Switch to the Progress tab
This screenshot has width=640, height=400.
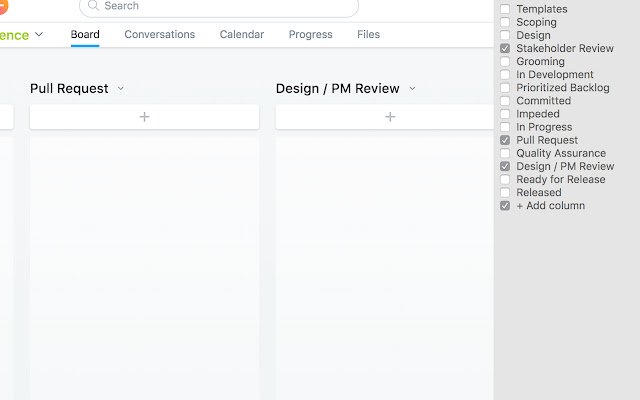point(311,34)
